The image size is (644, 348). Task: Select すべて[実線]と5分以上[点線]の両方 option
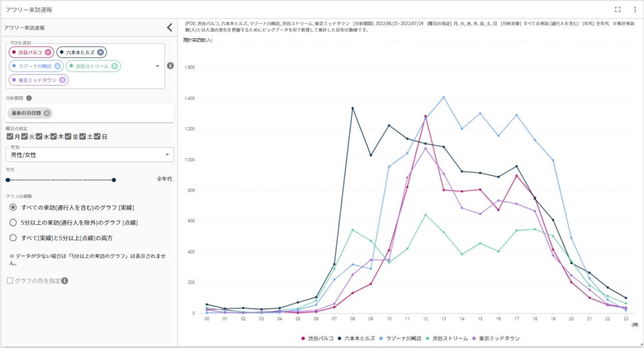coord(14,237)
